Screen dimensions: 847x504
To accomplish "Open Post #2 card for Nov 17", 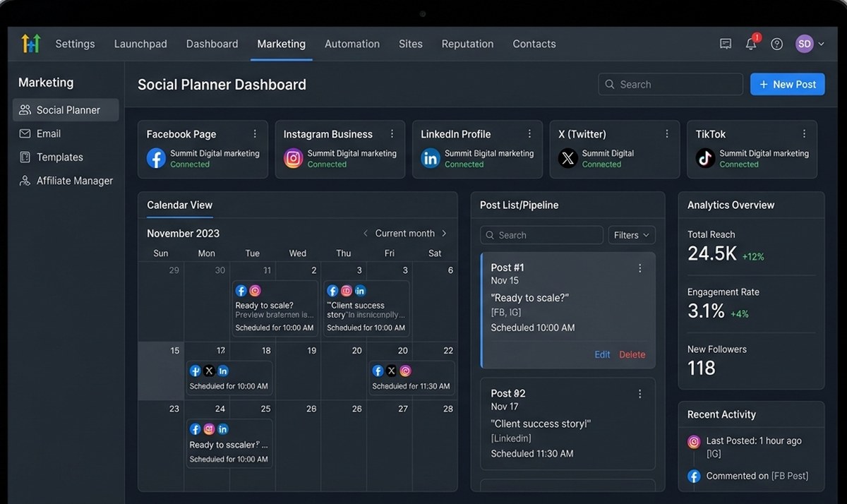I will pyautogui.click(x=567, y=424).
